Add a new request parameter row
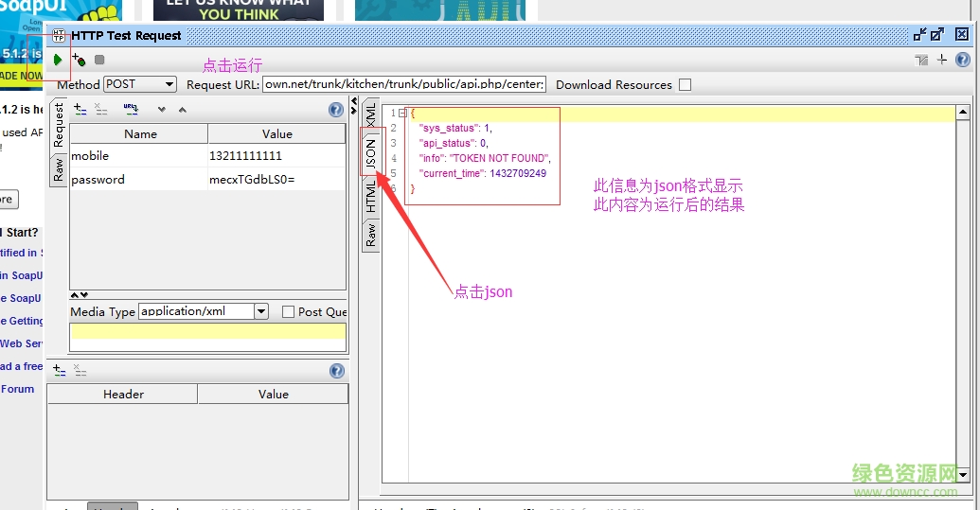 click(x=80, y=109)
